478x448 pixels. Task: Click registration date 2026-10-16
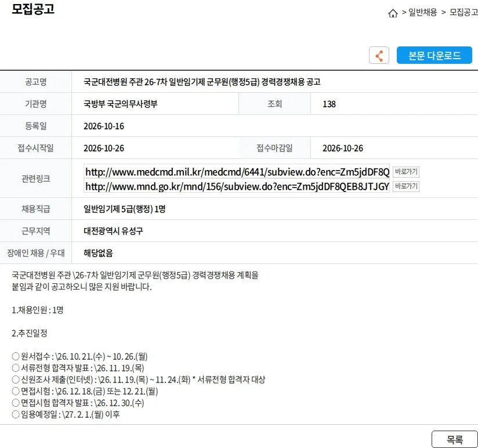tap(104, 127)
